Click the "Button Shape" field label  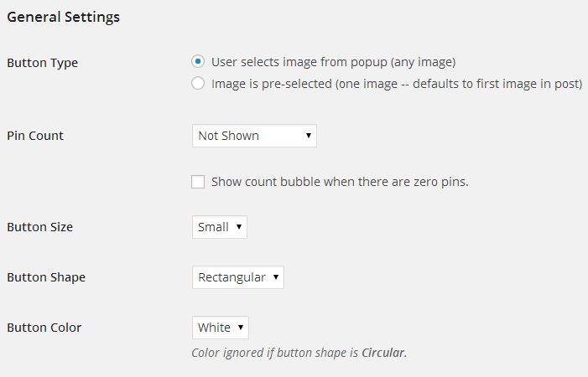pyautogui.click(x=46, y=277)
